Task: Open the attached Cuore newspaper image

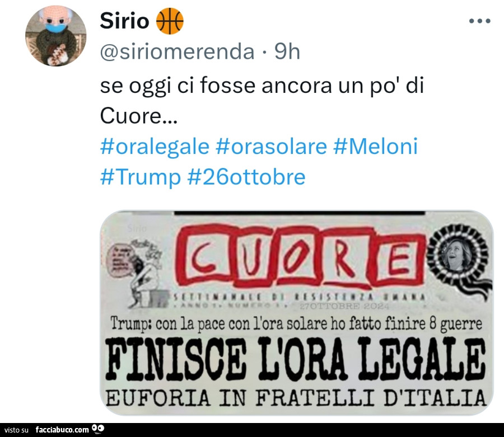Action: point(297,313)
